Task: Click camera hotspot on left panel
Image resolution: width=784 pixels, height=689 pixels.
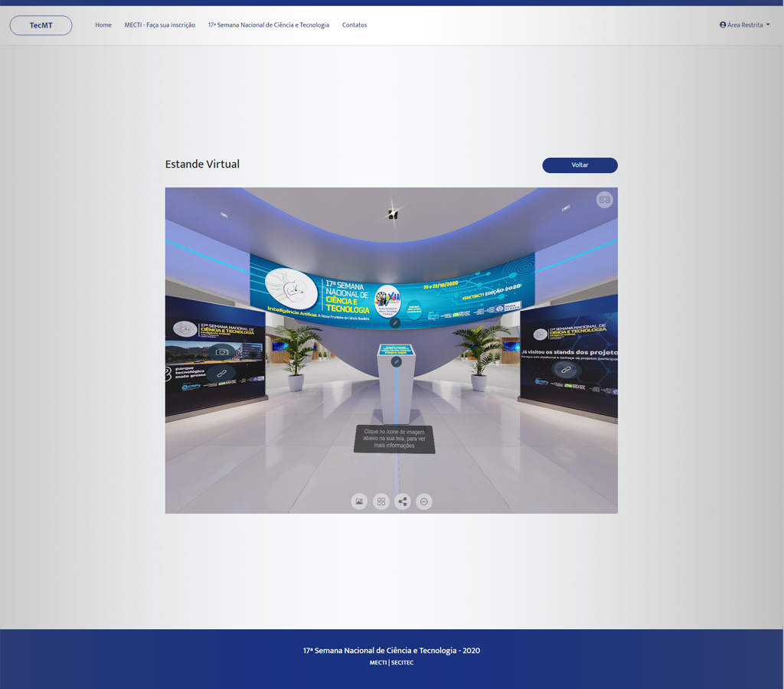Action: click(x=222, y=352)
